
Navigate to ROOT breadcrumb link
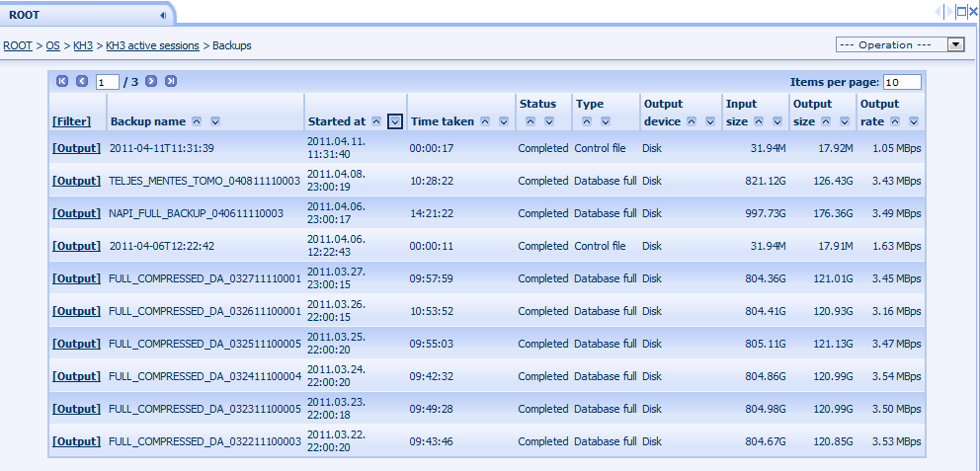point(18,45)
